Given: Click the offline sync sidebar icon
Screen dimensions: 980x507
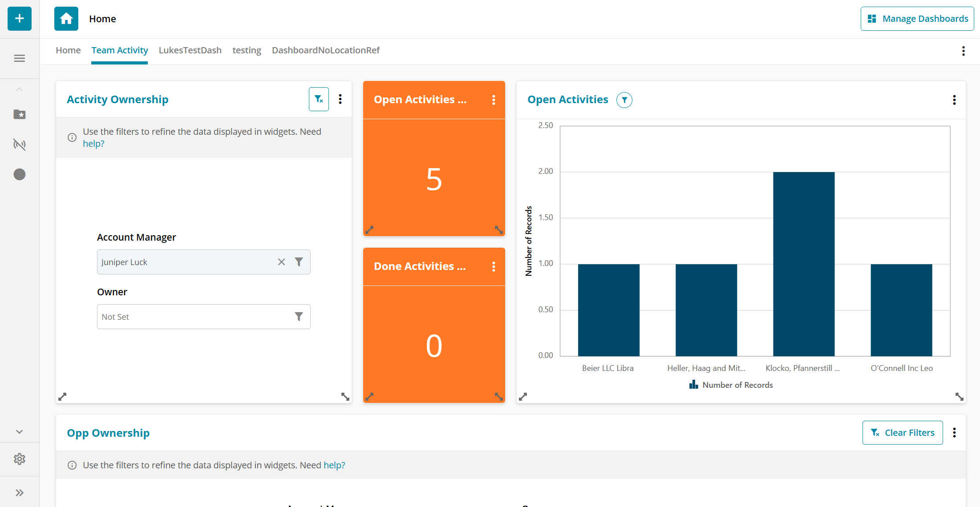Looking at the screenshot, I should [x=20, y=144].
